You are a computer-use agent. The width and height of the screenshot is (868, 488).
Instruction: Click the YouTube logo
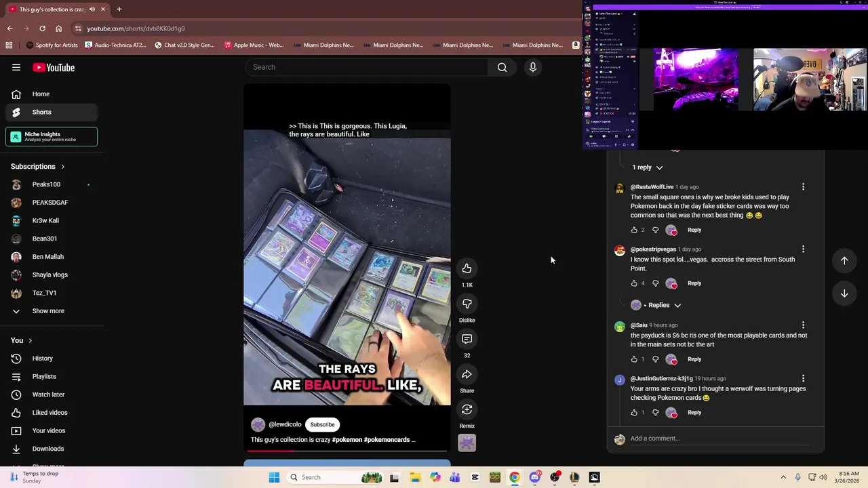coord(54,67)
